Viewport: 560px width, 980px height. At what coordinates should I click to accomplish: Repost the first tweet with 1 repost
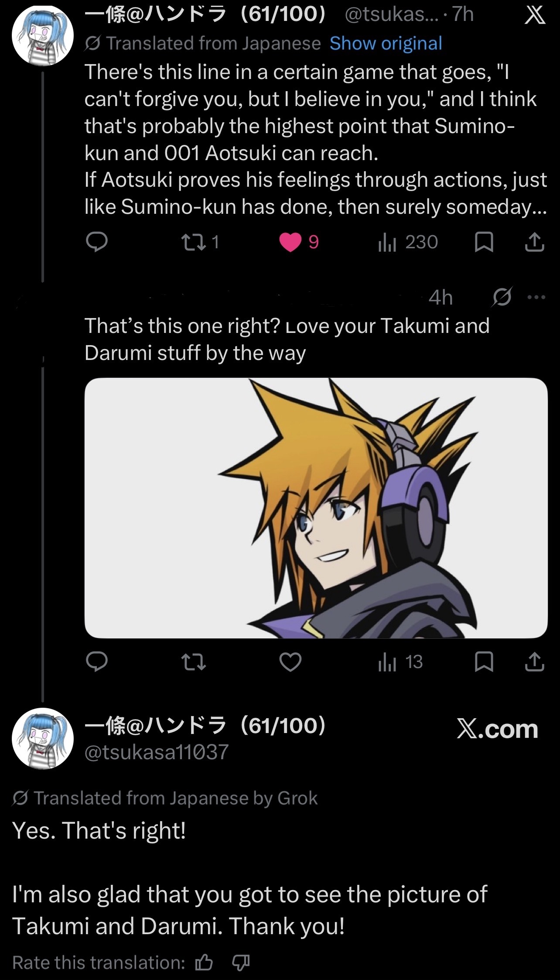200,242
